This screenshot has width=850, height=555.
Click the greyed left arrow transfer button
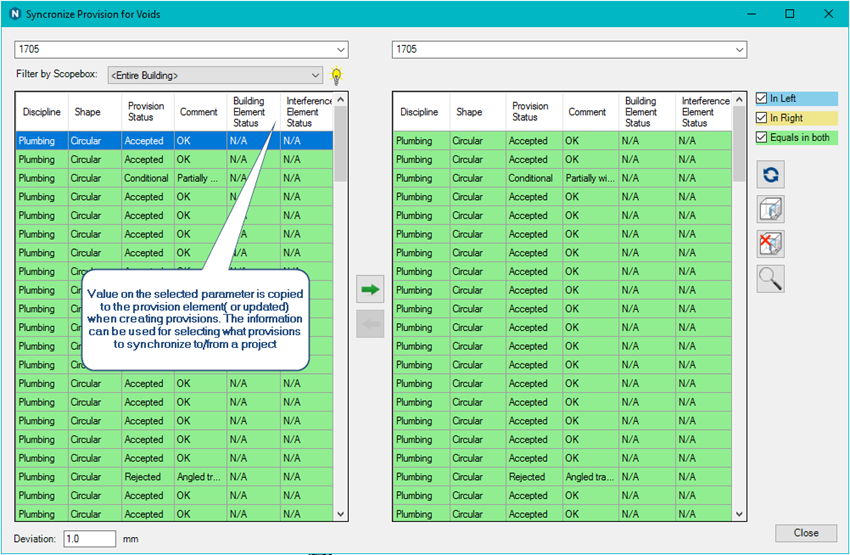tap(371, 324)
